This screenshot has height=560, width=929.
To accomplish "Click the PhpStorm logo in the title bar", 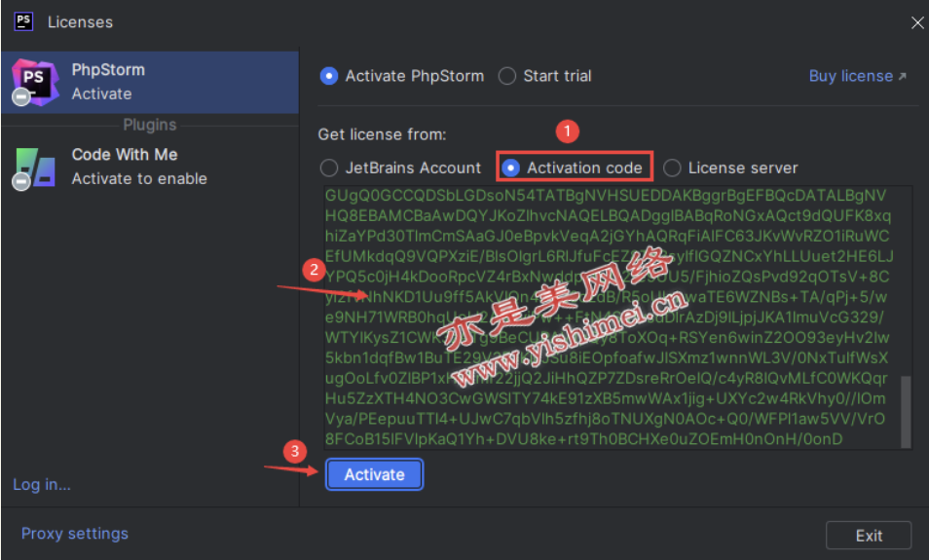I will [x=23, y=21].
